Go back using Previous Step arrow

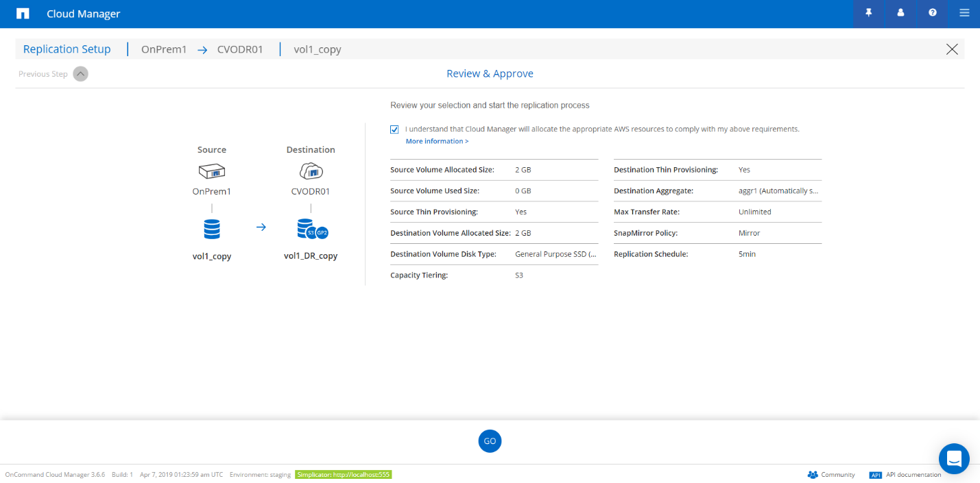click(80, 74)
